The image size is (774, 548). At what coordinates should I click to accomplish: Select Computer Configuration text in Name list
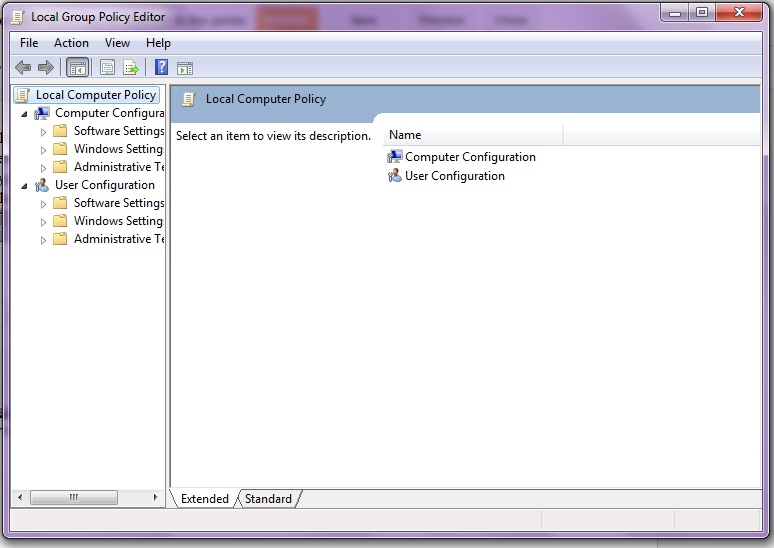[470, 157]
